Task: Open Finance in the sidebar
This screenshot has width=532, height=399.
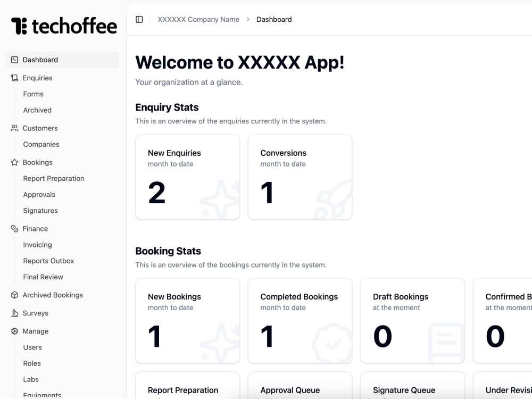Action: pos(63,229)
